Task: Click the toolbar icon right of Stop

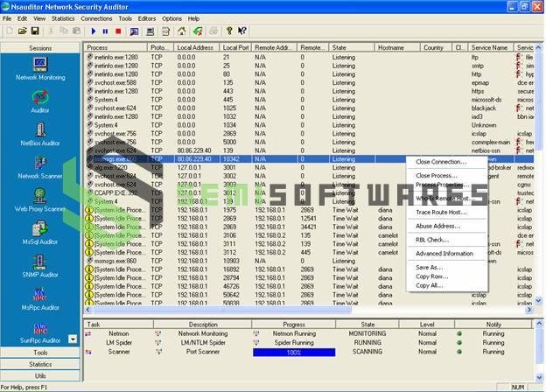Action: tap(134, 31)
